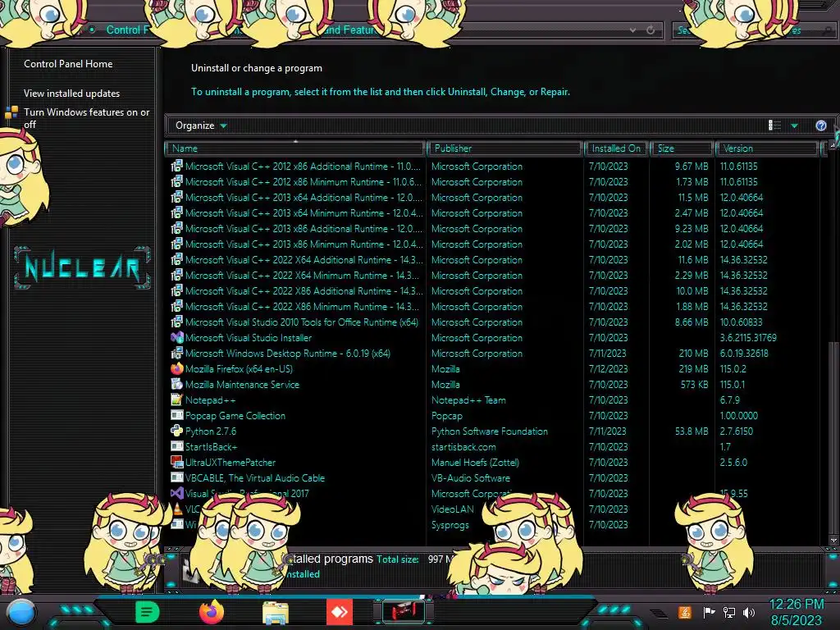
Task: Click the startisback.com publisher cell
Action: click(x=463, y=447)
